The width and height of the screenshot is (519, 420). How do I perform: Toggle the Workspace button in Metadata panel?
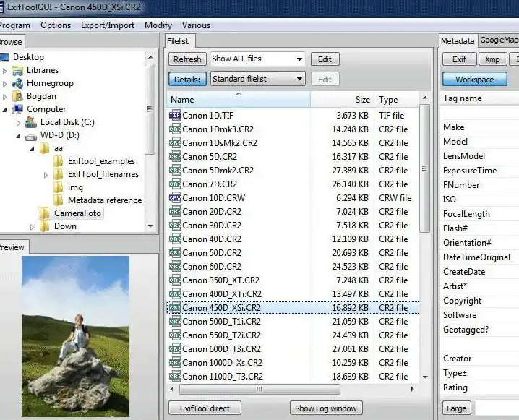[475, 80]
